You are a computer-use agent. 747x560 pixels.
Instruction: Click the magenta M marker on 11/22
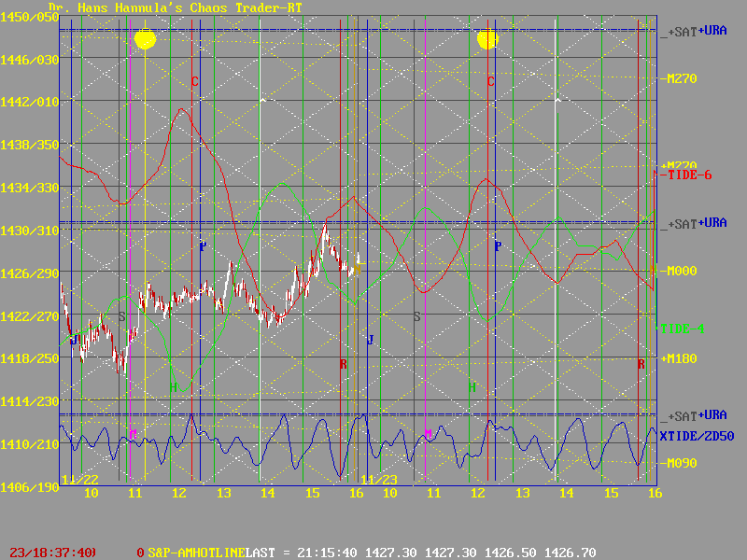133,434
